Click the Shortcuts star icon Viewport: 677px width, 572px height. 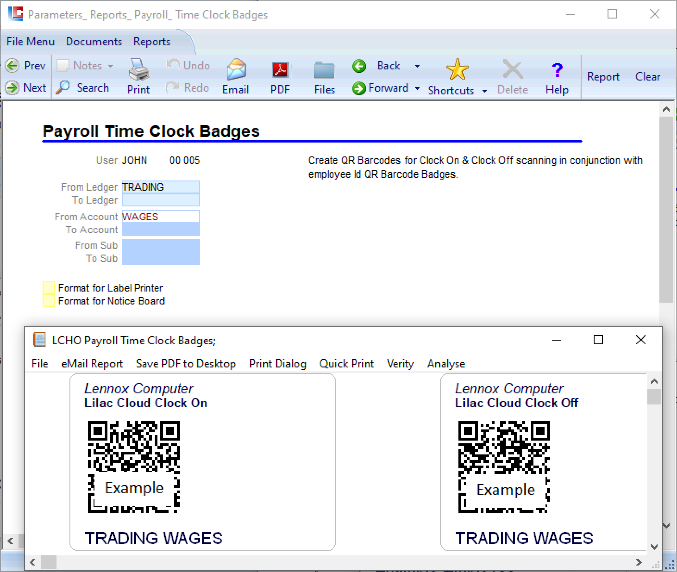(457, 70)
